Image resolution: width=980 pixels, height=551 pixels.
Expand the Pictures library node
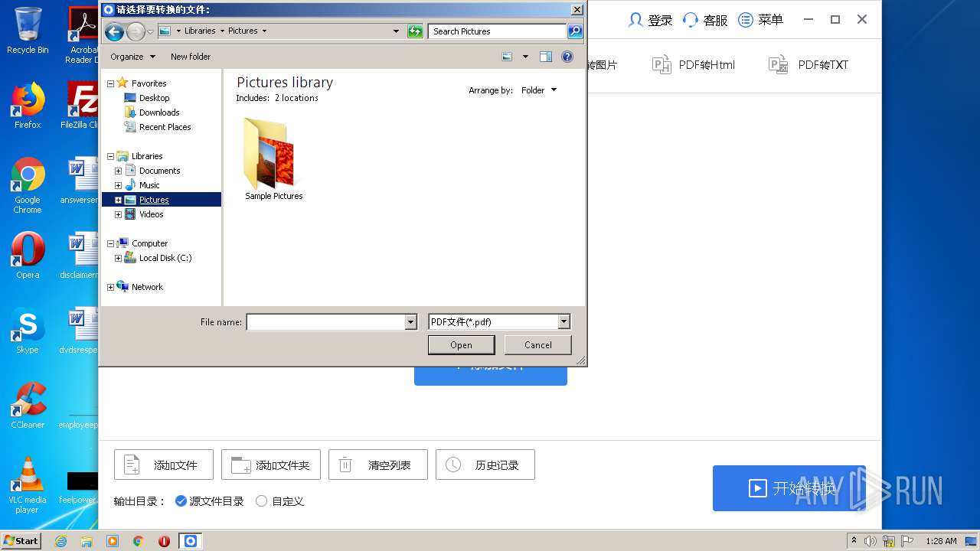(118, 200)
